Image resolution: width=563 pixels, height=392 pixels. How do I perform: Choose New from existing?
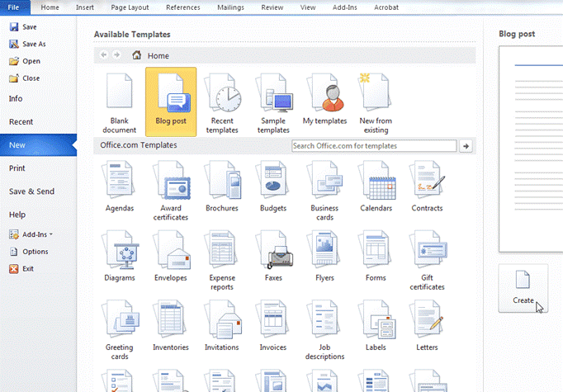(x=376, y=102)
